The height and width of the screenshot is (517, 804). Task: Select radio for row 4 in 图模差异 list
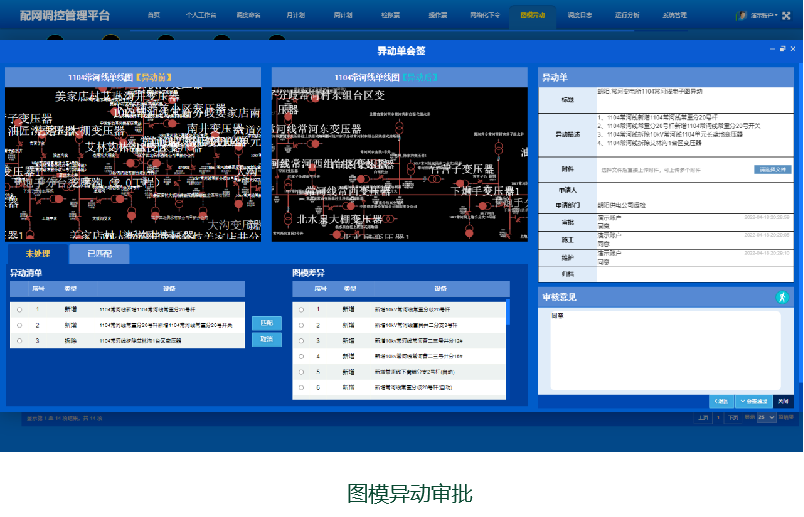click(x=301, y=355)
